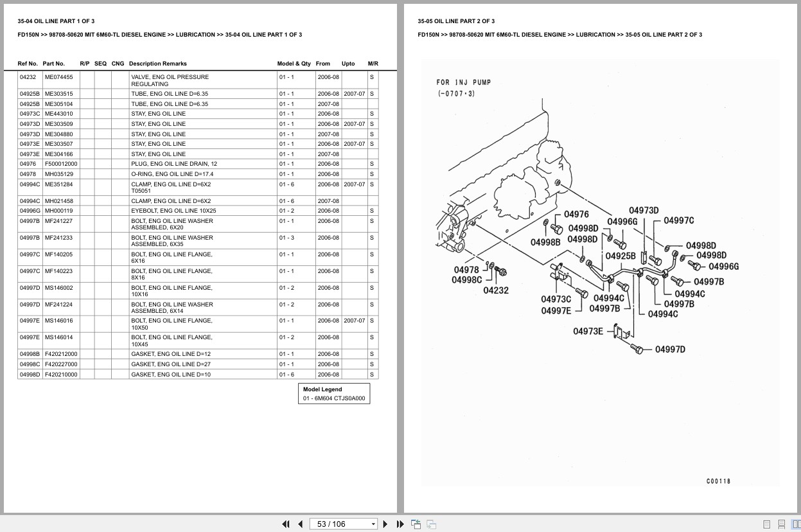Click the Model & Qty column header

tap(294, 64)
